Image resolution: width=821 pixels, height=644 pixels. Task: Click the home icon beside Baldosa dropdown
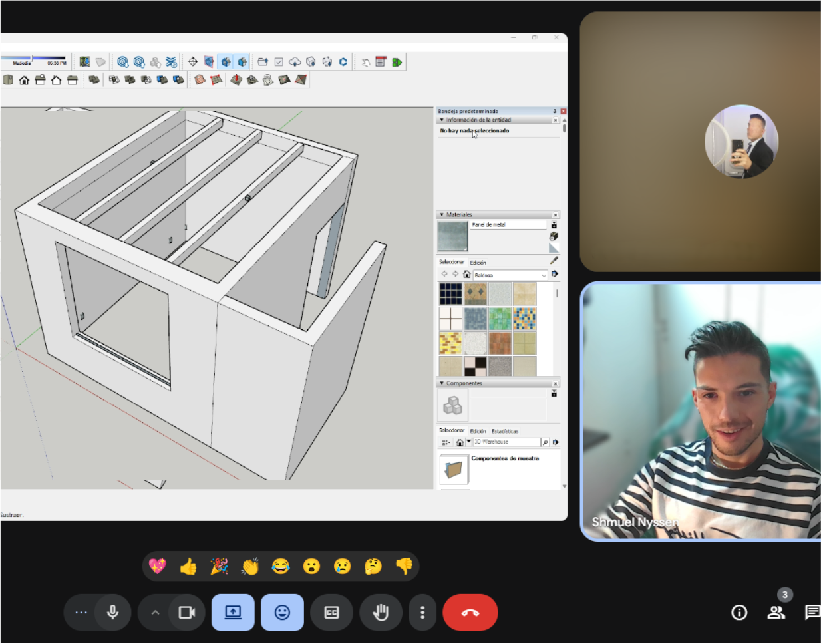click(x=467, y=274)
